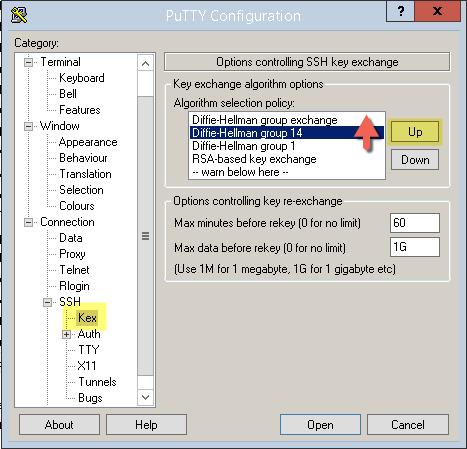The height and width of the screenshot is (449, 467).
Task: Open the Behaviour category
Action: [x=83, y=158]
